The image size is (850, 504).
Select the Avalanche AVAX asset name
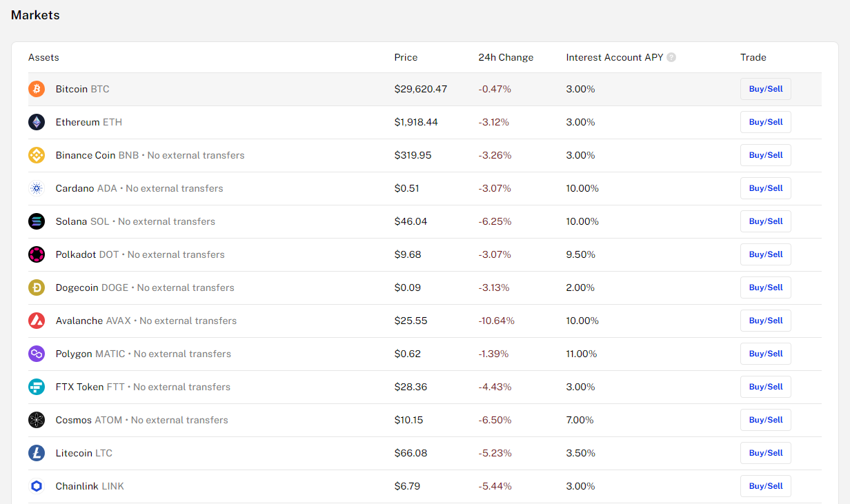(93, 321)
